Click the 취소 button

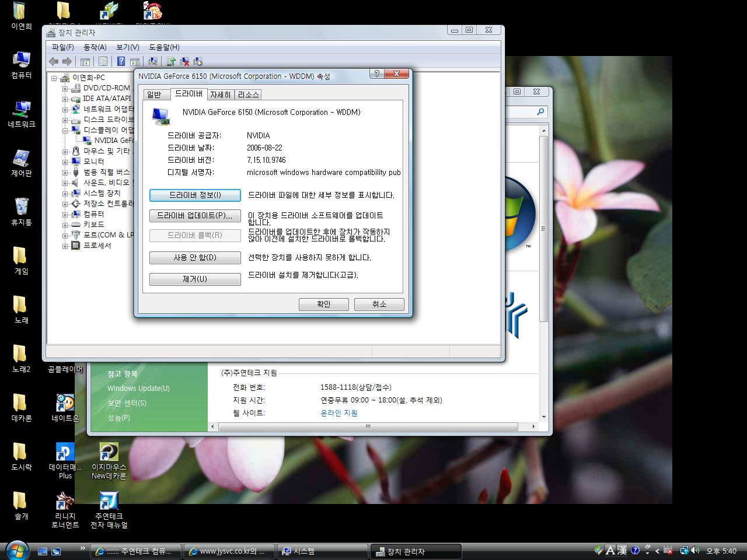coord(379,304)
